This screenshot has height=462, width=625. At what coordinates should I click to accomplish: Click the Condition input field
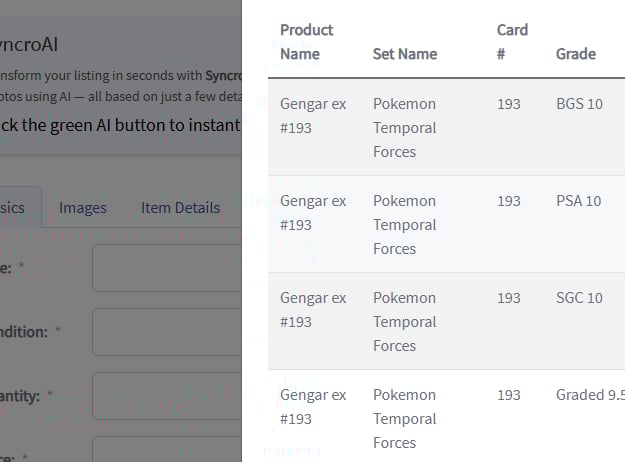coord(166,332)
